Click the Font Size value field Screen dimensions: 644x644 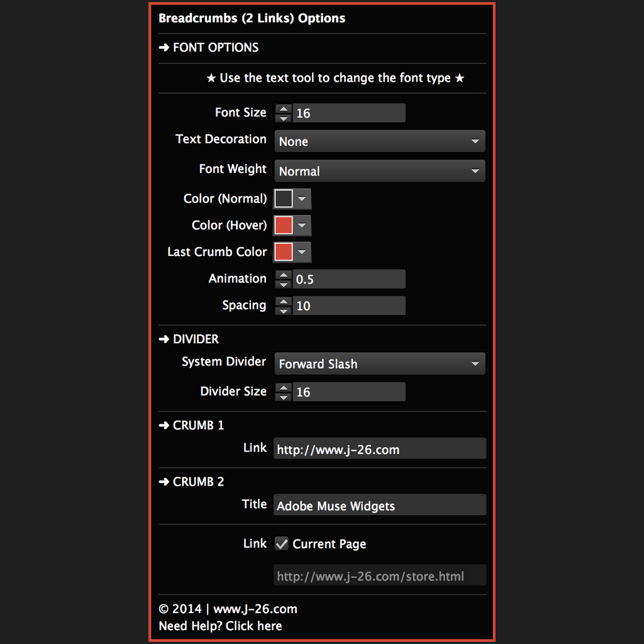click(x=348, y=113)
